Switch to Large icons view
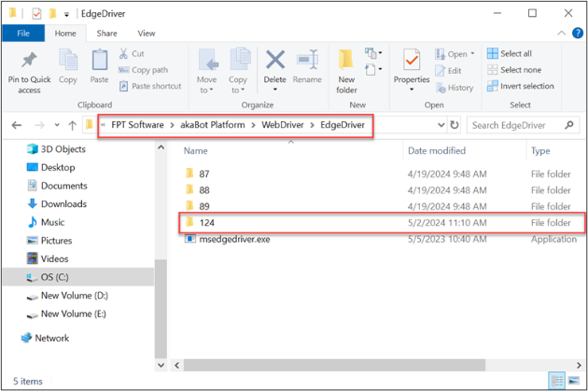 [x=574, y=381]
